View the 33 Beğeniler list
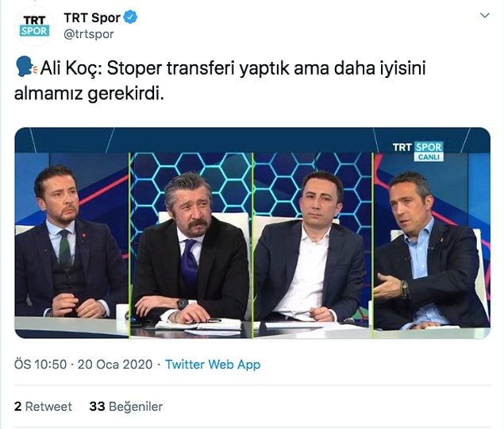This screenshot has width=504, height=429. coord(126,407)
